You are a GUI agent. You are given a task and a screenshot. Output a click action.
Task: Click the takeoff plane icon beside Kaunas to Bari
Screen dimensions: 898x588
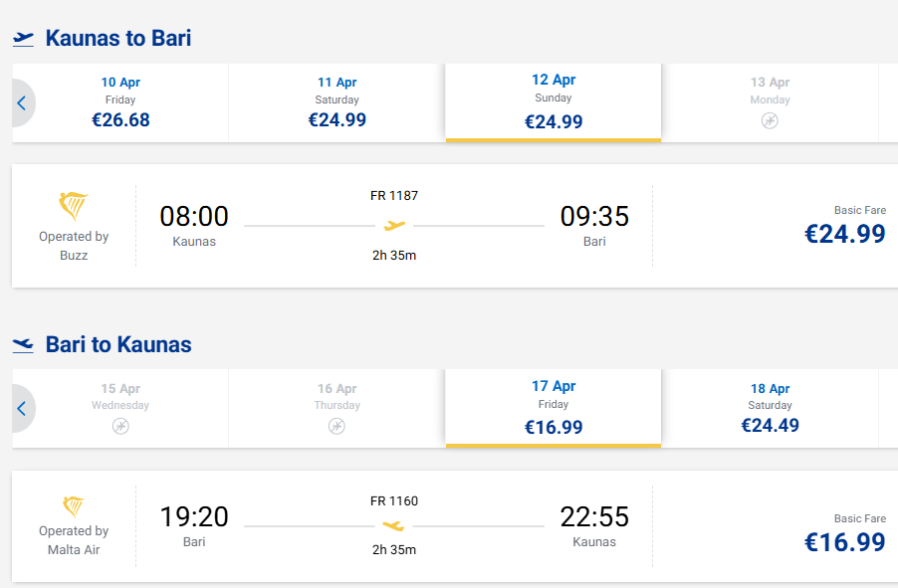[23, 39]
